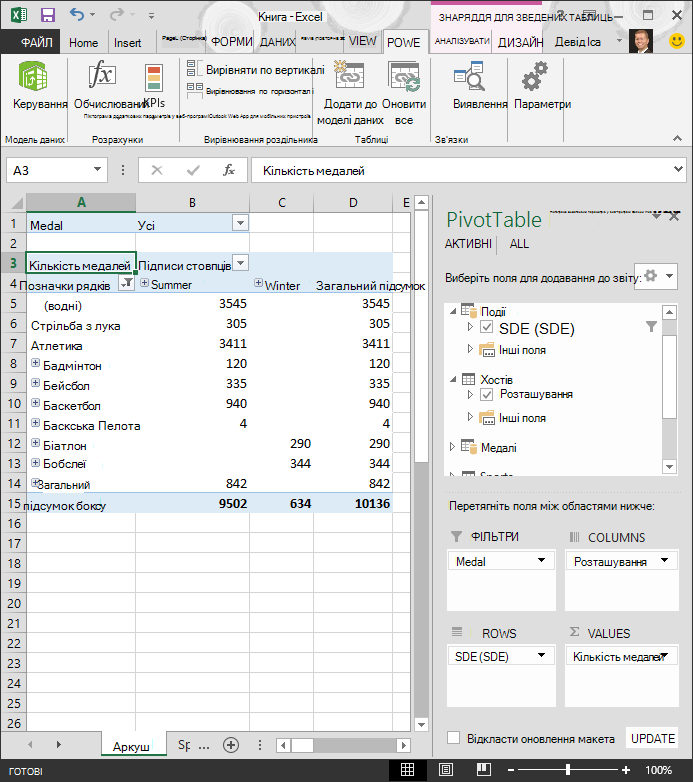The width and height of the screenshot is (693, 782).
Task: Switch to the Insert tab
Action: pyautogui.click(x=128, y=43)
